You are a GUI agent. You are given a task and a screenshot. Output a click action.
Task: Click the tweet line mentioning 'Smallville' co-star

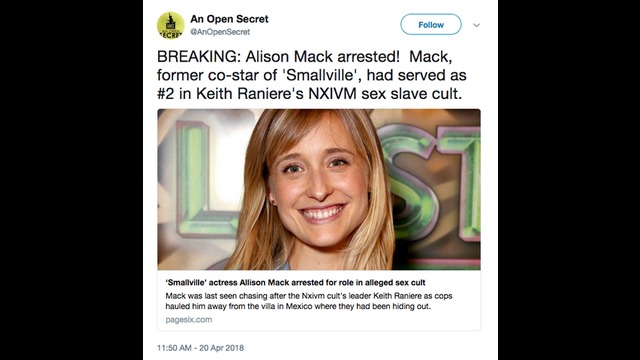coord(311,75)
